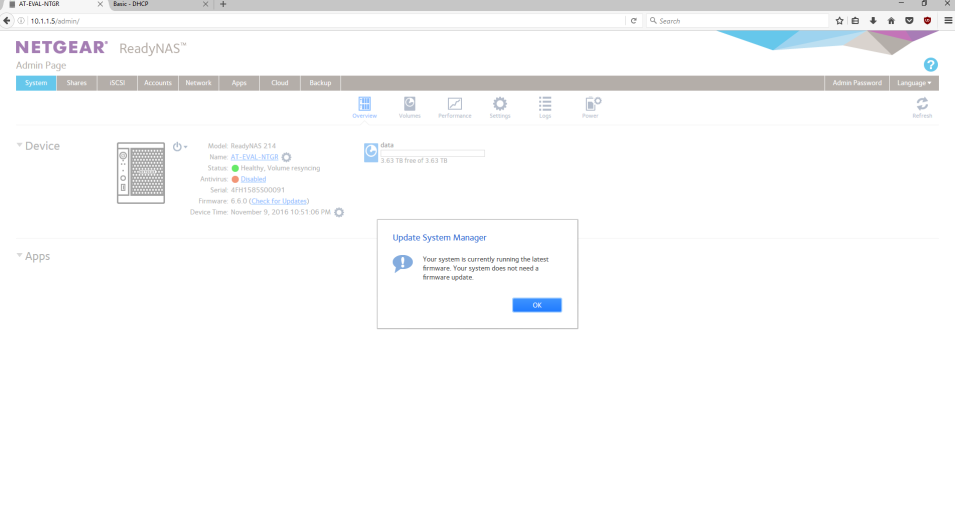Click OK in Update System Manager dialog
955x513 pixels.
537,305
